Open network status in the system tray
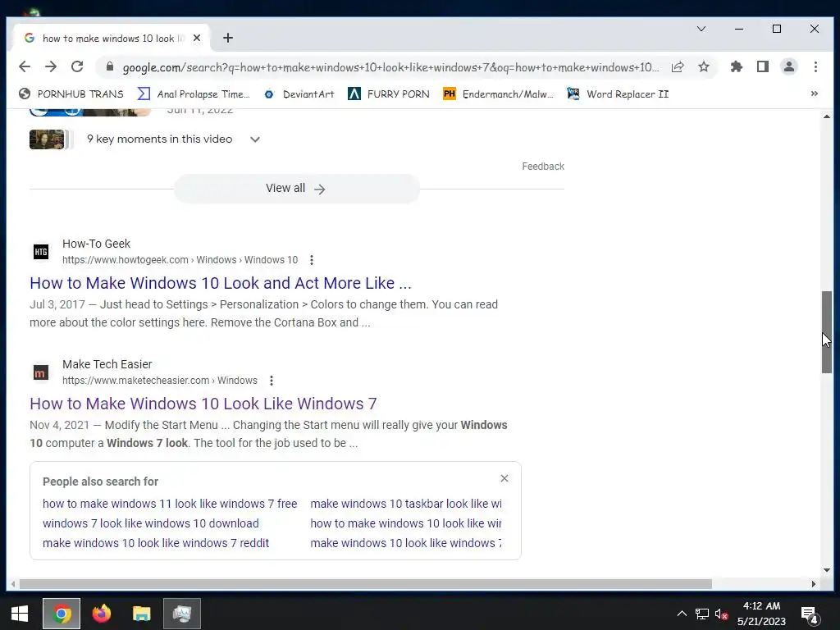Image resolution: width=840 pixels, height=630 pixels. 702,614
